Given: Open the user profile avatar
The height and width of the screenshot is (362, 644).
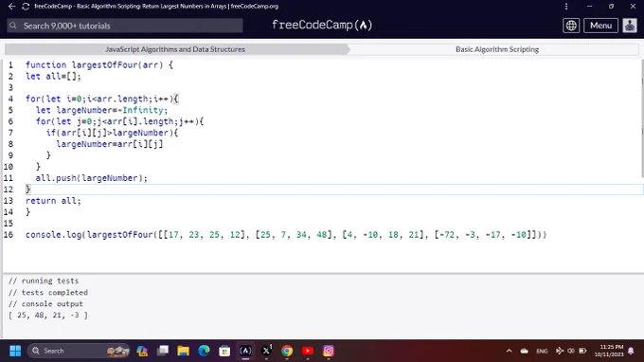Looking at the screenshot, I should 630,26.
